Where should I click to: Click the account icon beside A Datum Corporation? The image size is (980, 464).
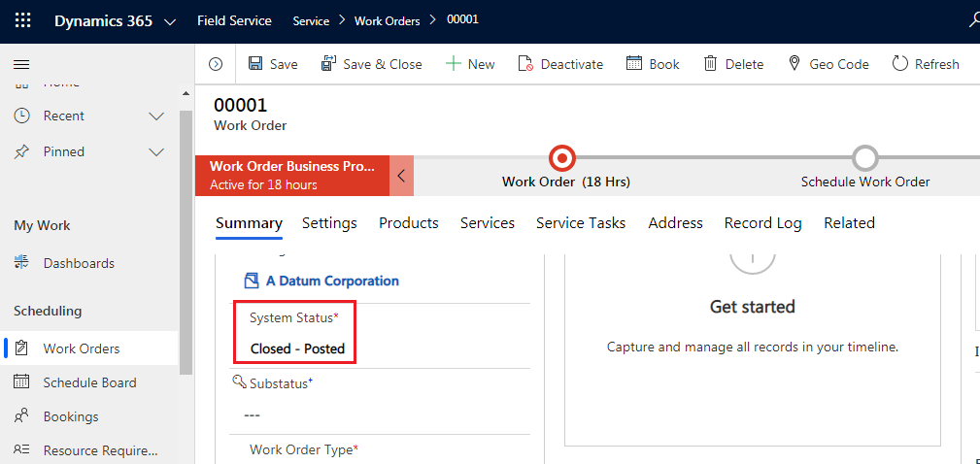click(252, 281)
